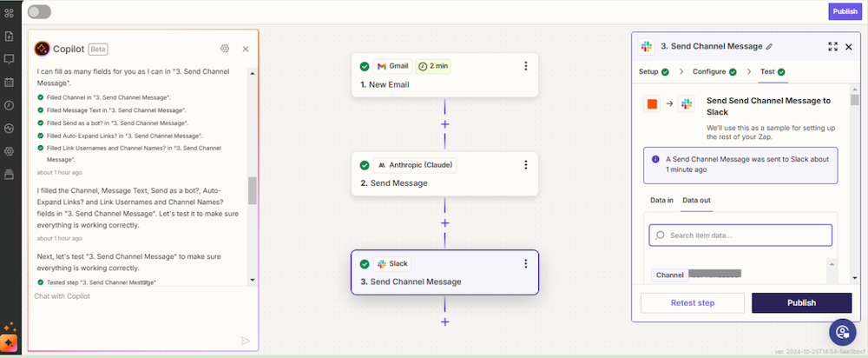This screenshot has height=358, width=868.
Task: Click the top-right Publish button
Action: point(845,11)
